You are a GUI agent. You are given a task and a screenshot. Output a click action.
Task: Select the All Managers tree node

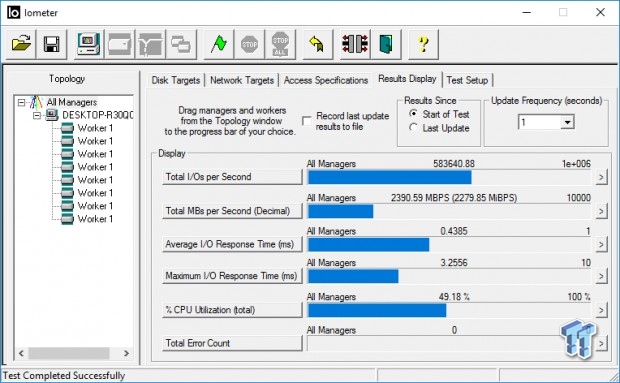click(72, 102)
